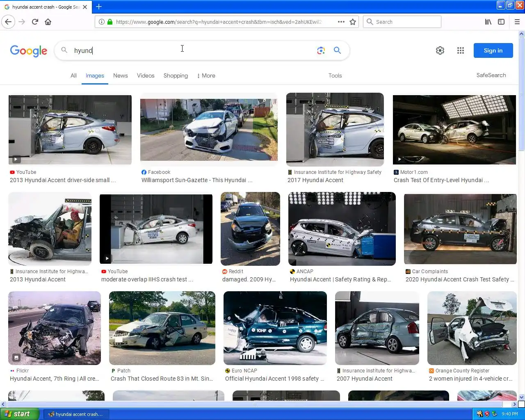This screenshot has width=525, height=420.
Task: Open 'Crash Test Of Entry-Level Hyundai' link
Action: pyautogui.click(x=441, y=180)
